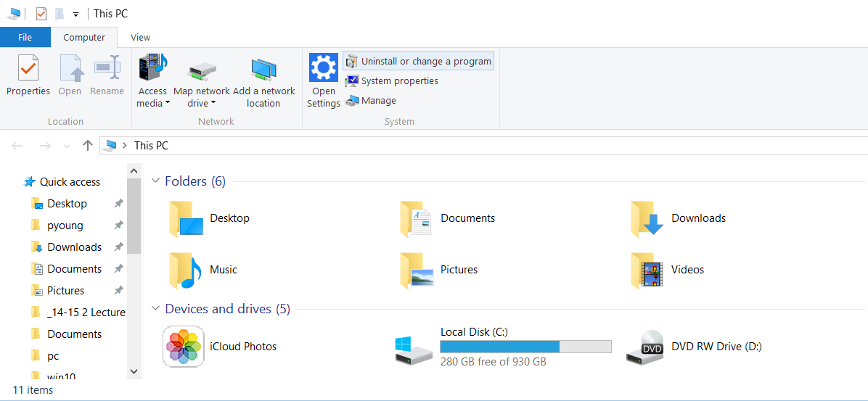Image resolution: width=868 pixels, height=401 pixels.
Task: Select the Documents folder icon in Folders
Action: click(x=417, y=219)
